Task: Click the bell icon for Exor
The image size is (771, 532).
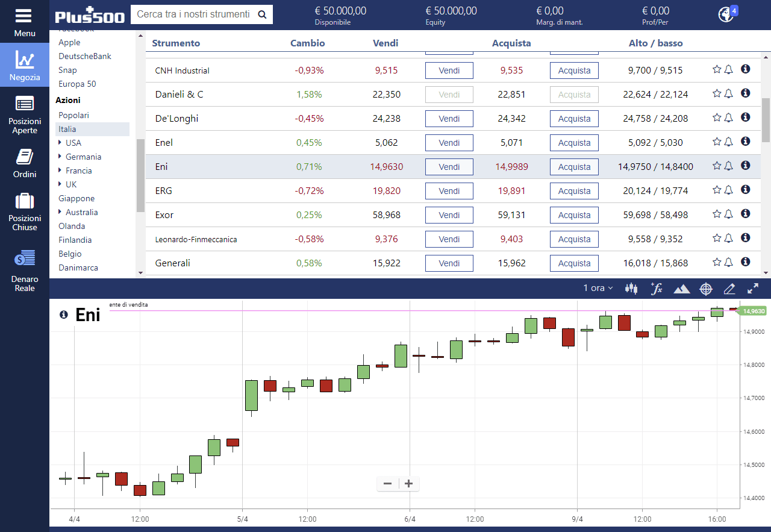Action: point(728,214)
